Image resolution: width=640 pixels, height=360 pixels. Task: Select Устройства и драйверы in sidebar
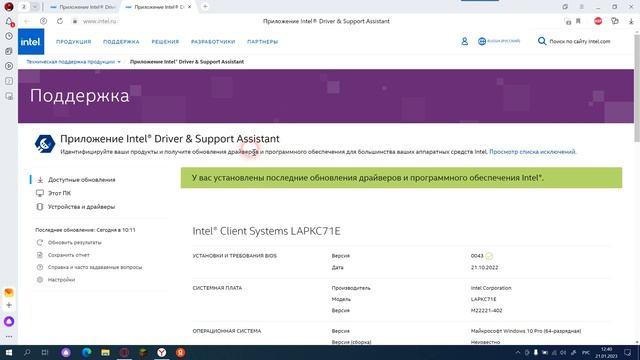[81, 207]
